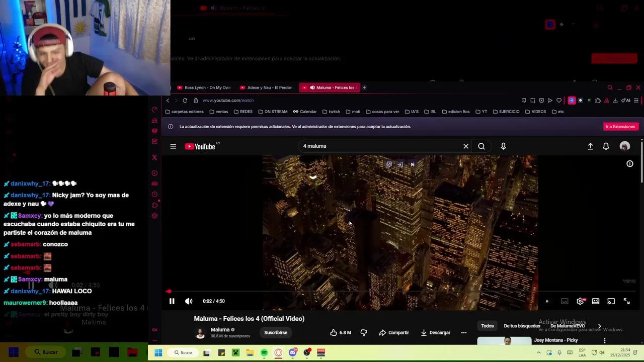Image resolution: width=644 pixels, height=362 pixels.
Task: Click the Descargar download button
Action: tap(435, 332)
